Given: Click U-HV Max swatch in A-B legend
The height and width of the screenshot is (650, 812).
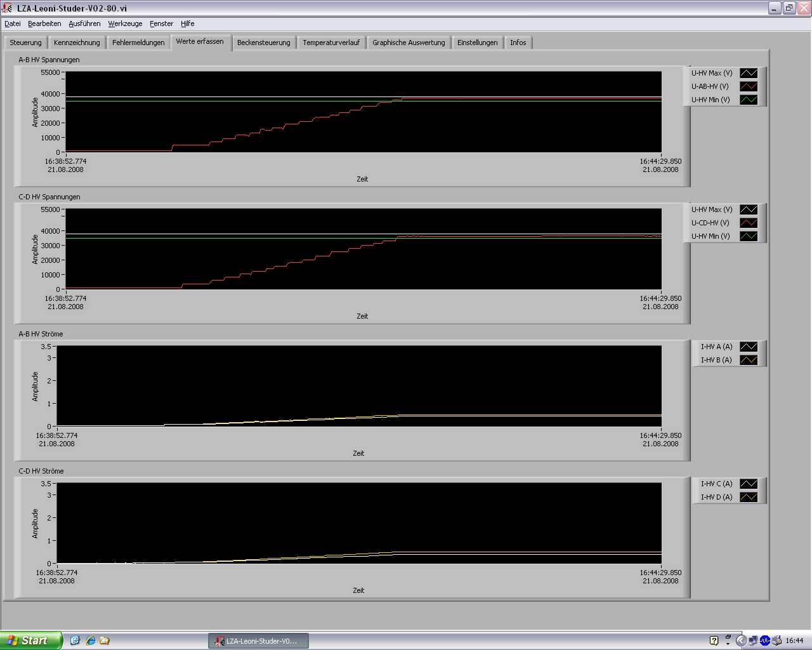Looking at the screenshot, I should click(749, 73).
